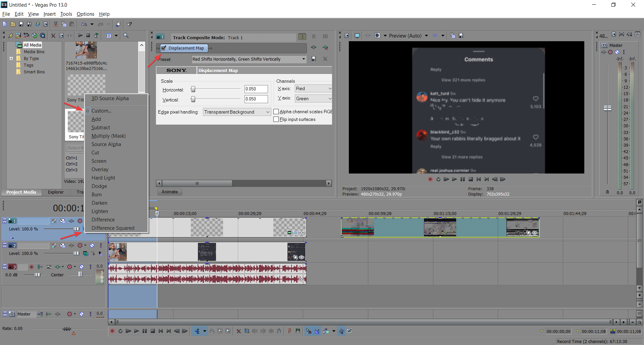Adjust the Horizontal scale slider

click(193, 89)
